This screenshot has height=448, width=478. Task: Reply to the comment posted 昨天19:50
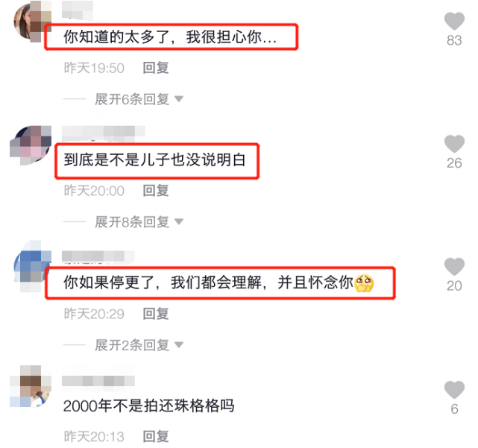point(156,68)
